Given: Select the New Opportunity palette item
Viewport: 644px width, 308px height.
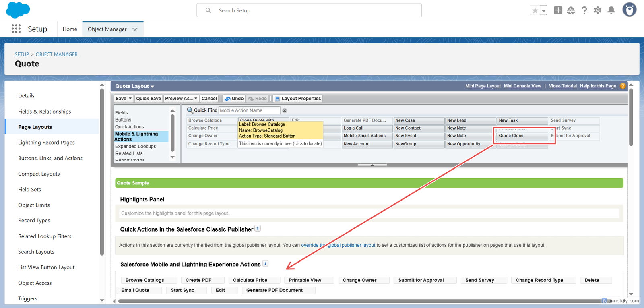Looking at the screenshot, I should (x=471, y=144).
